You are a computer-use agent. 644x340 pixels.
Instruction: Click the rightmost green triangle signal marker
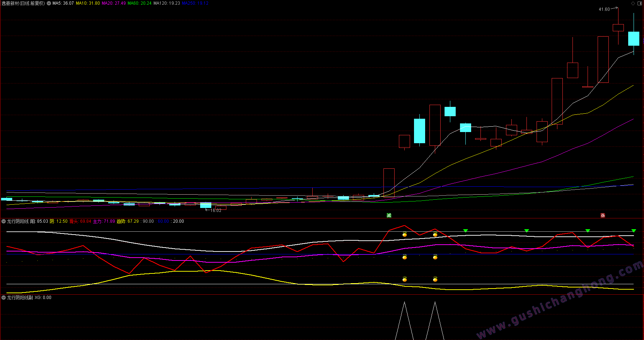[x=634, y=231]
